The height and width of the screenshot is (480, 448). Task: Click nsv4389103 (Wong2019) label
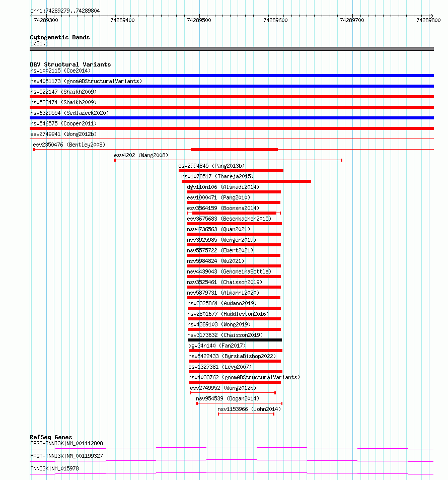point(219,324)
